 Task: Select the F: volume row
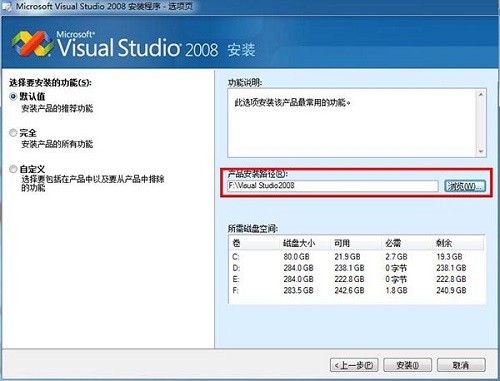point(356,290)
